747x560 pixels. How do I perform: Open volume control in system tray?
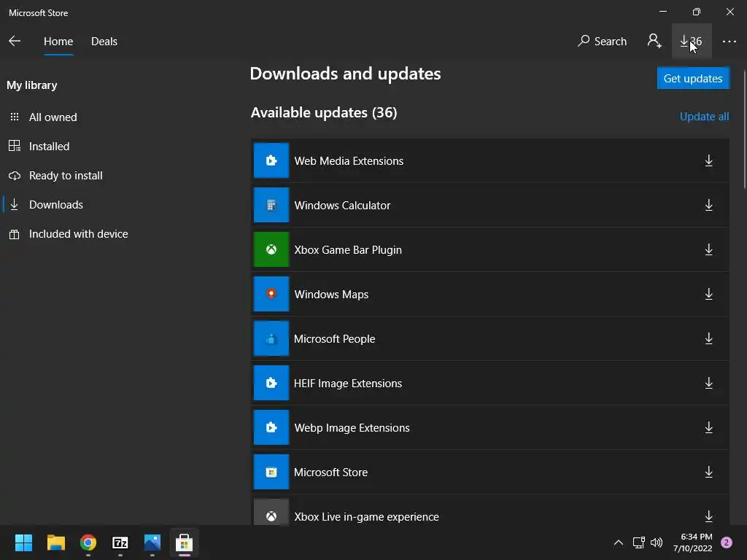tap(657, 542)
